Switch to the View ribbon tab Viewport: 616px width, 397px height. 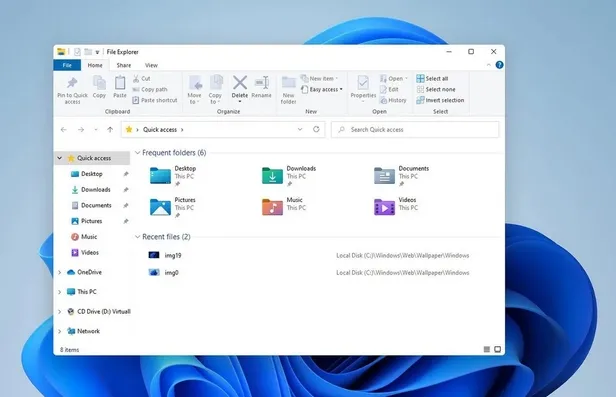(151, 65)
